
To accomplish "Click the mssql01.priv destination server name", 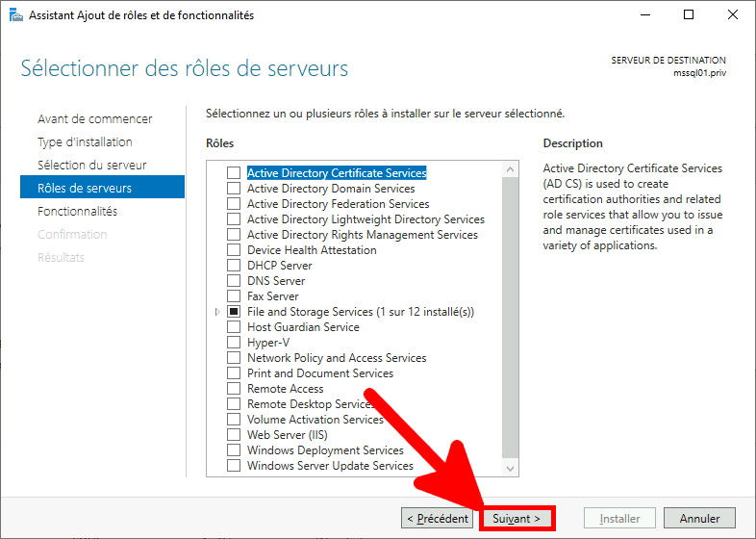I will pos(699,73).
